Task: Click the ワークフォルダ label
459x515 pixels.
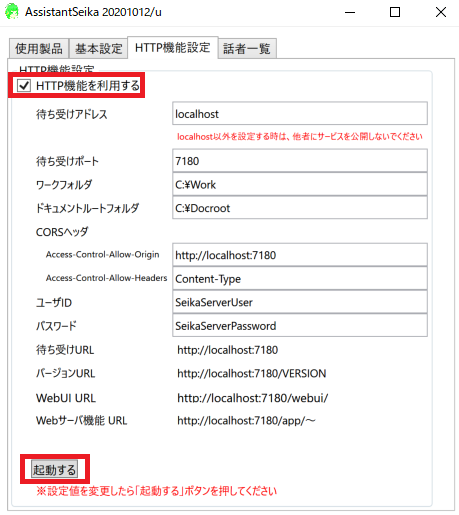Action: coord(64,185)
